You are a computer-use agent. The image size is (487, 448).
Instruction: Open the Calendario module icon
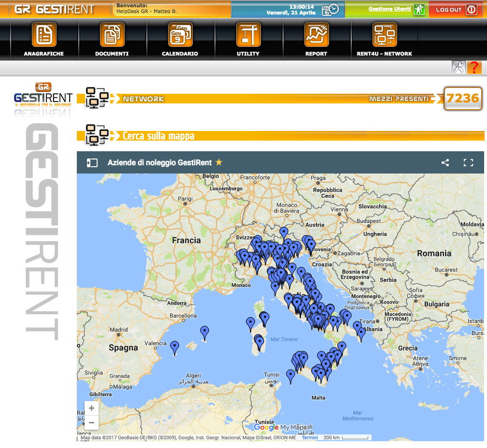180,34
